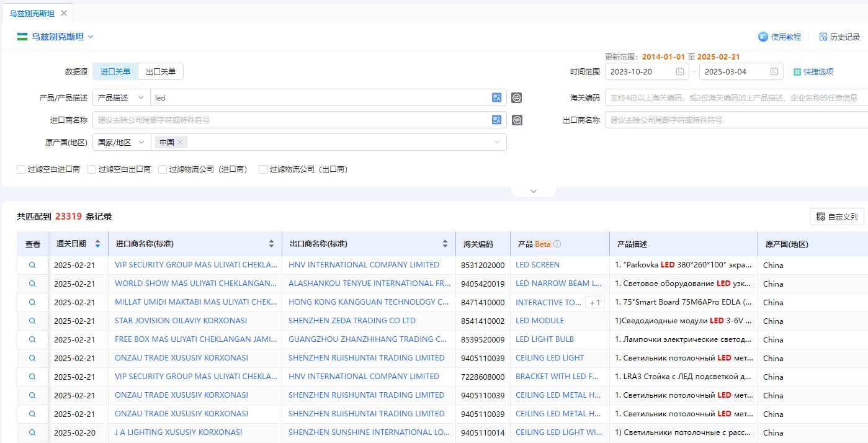Open calendar icon for end date 2025-03-04
Screen dimensions: 868x443
(774, 71)
